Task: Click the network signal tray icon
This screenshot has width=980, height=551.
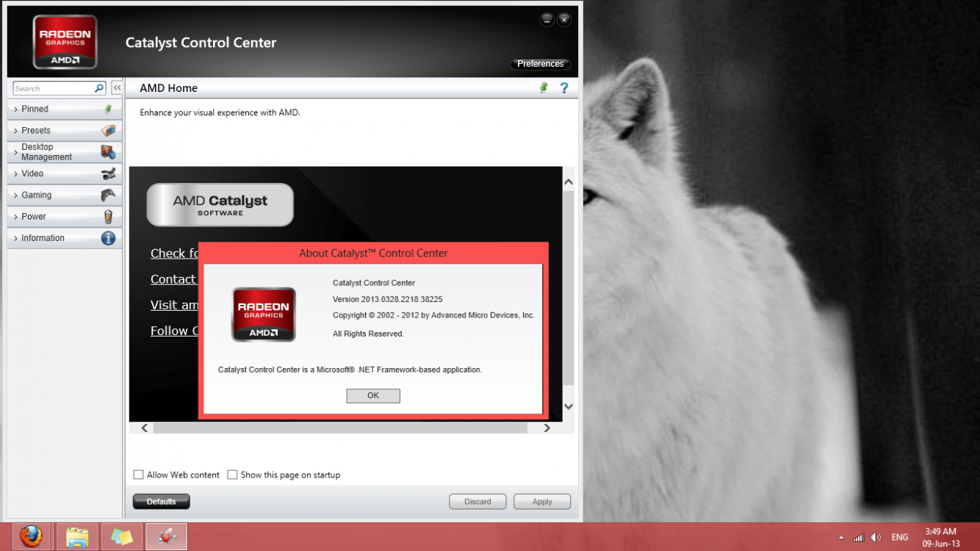Action: (858, 537)
